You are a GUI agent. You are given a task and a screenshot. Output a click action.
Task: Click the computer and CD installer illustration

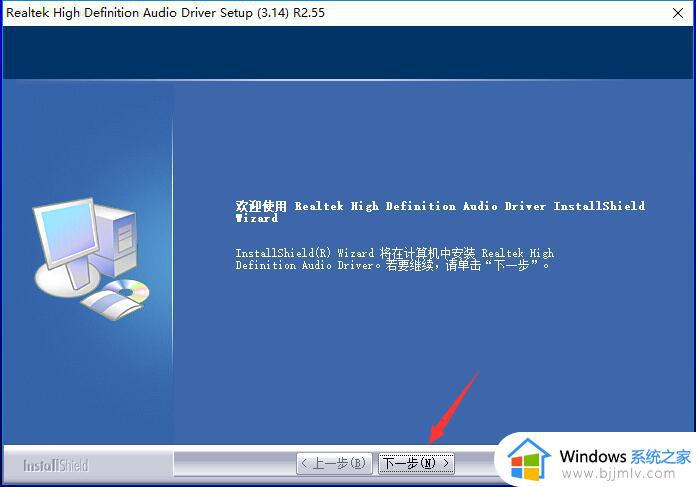(x=91, y=259)
